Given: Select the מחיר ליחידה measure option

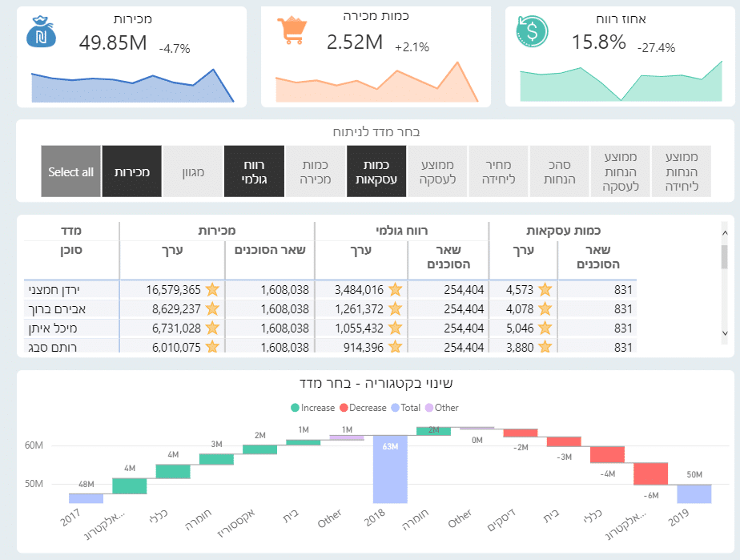Looking at the screenshot, I should pos(498,171).
